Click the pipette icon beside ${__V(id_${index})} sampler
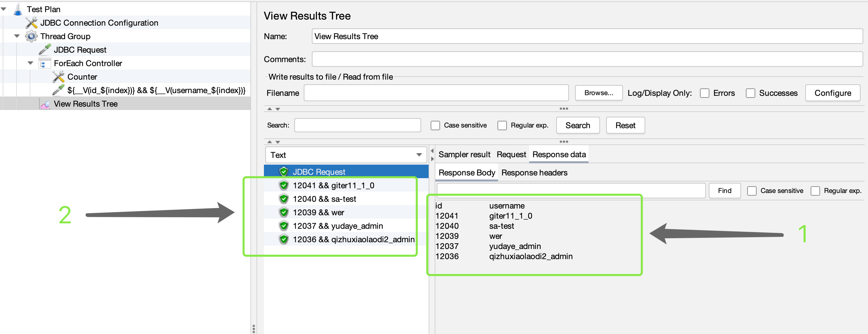 [x=58, y=90]
